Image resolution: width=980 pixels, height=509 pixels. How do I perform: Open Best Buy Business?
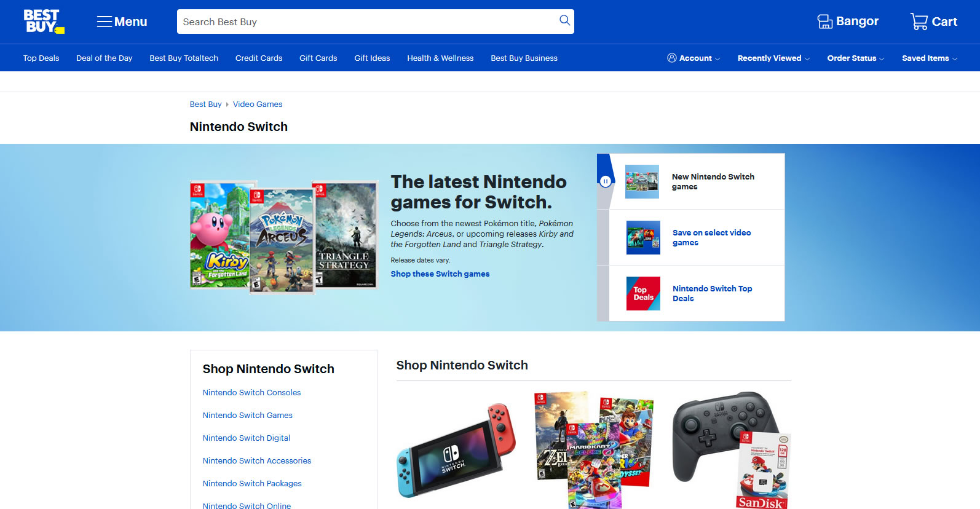[x=524, y=58]
